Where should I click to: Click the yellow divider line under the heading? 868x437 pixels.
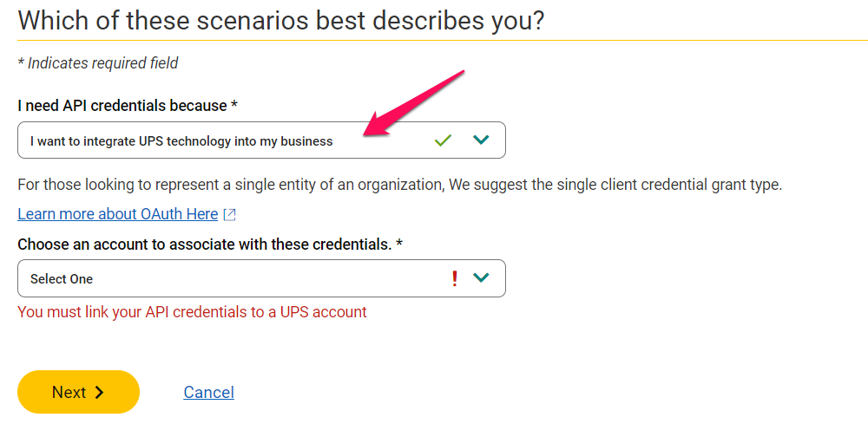point(443,41)
